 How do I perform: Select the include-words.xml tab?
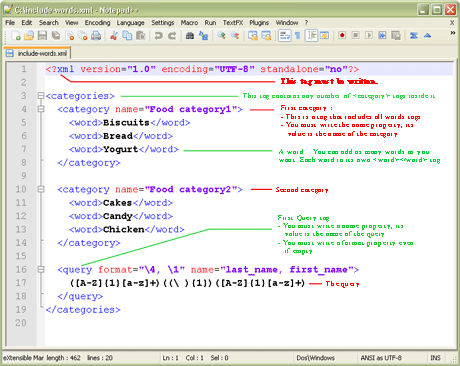[x=37, y=53]
